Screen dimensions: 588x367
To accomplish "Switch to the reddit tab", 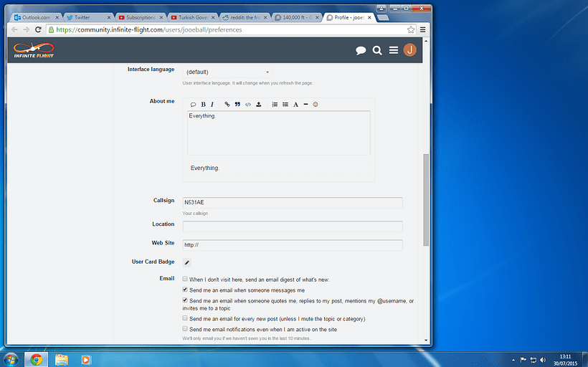I will pos(245,17).
